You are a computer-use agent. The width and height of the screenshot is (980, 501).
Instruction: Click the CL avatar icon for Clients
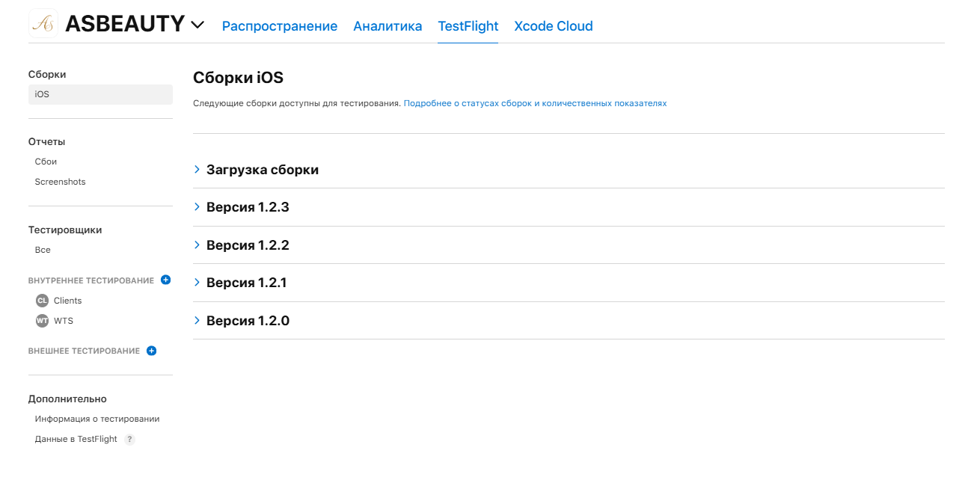42,301
